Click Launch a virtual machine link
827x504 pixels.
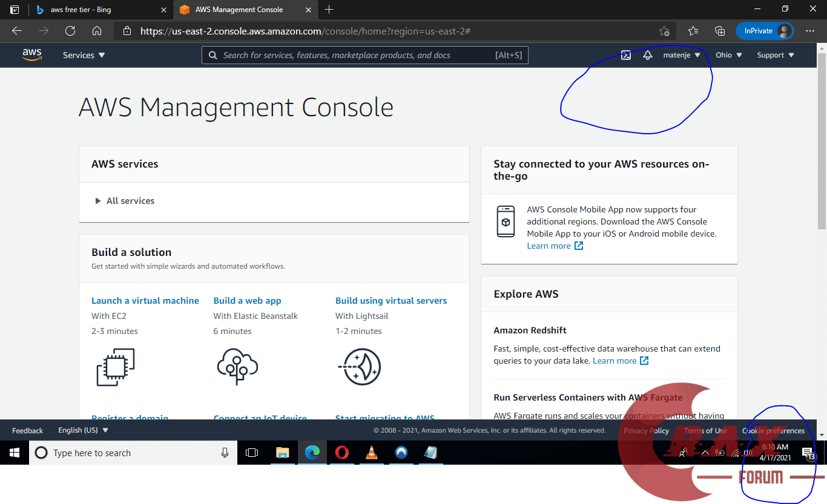145,301
